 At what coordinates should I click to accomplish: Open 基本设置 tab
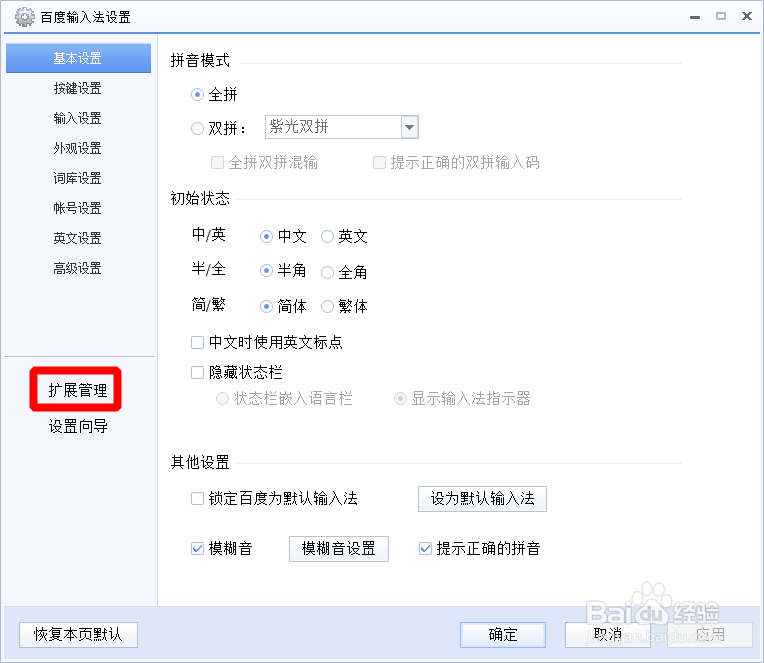click(x=78, y=58)
